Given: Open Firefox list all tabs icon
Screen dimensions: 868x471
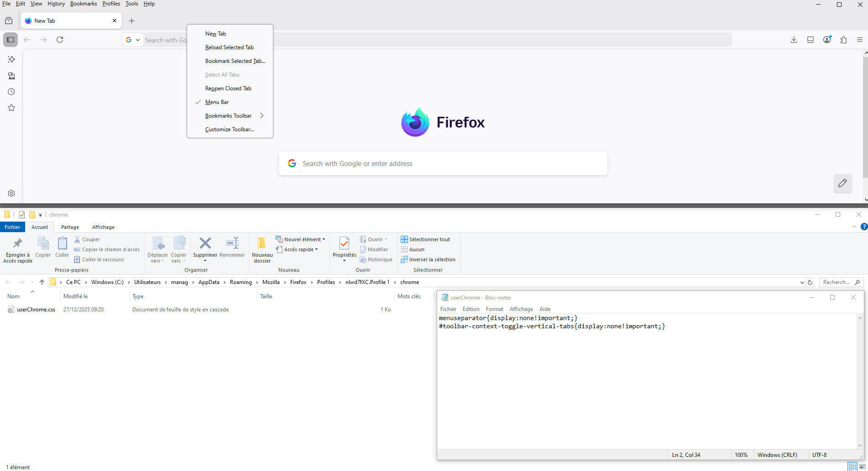Looking at the screenshot, I should tap(9, 21).
